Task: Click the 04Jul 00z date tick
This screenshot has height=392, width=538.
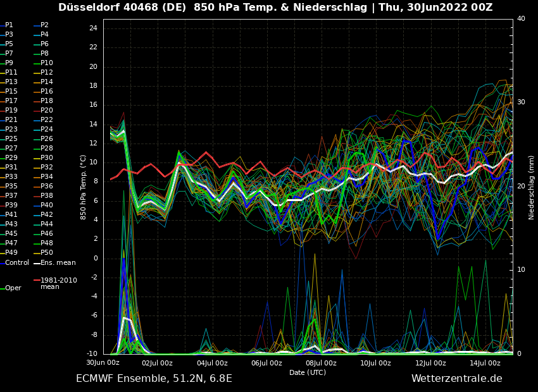Action: (212, 363)
